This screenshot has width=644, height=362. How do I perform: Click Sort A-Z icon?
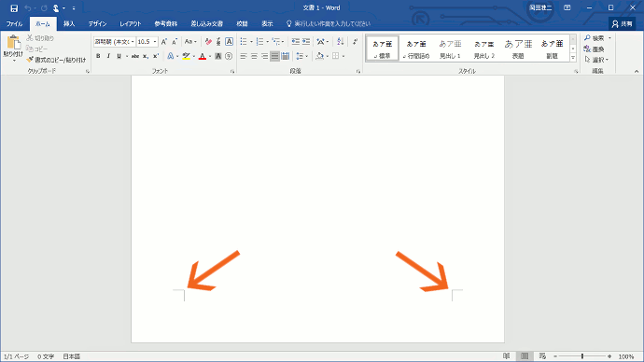[340, 42]
